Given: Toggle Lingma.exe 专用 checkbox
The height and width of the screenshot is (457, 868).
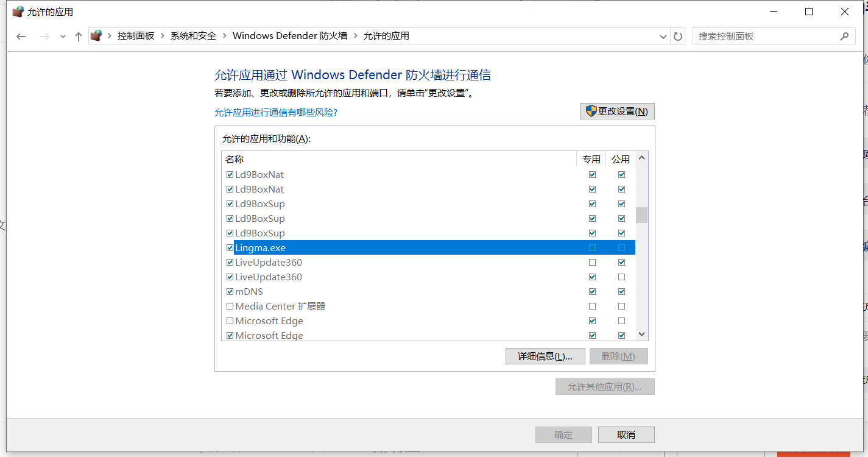Looking at the screenshot, I should coord(592,248).
